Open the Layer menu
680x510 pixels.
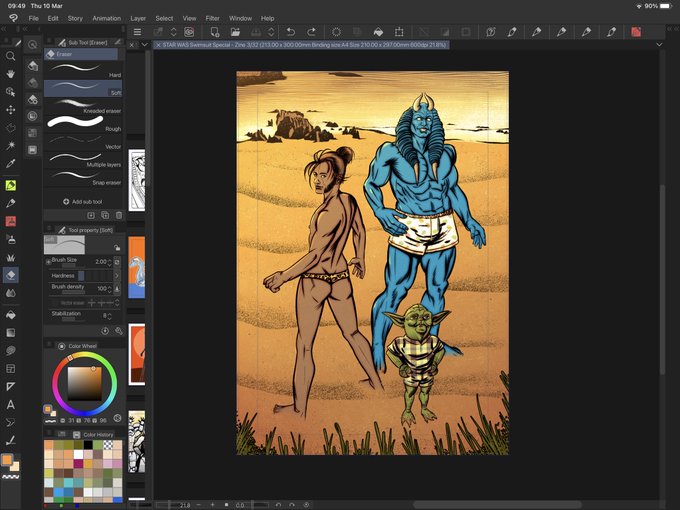click(x=138, y=18)
